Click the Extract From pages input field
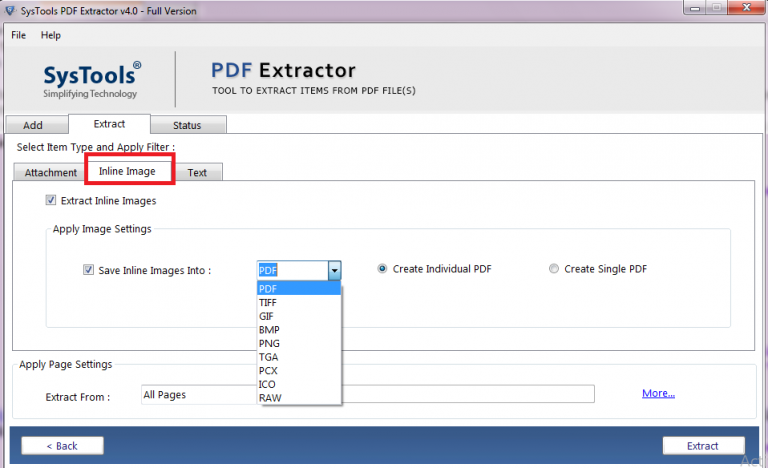Viewport: 768px width, 468px height. click(x=367, y=394)
